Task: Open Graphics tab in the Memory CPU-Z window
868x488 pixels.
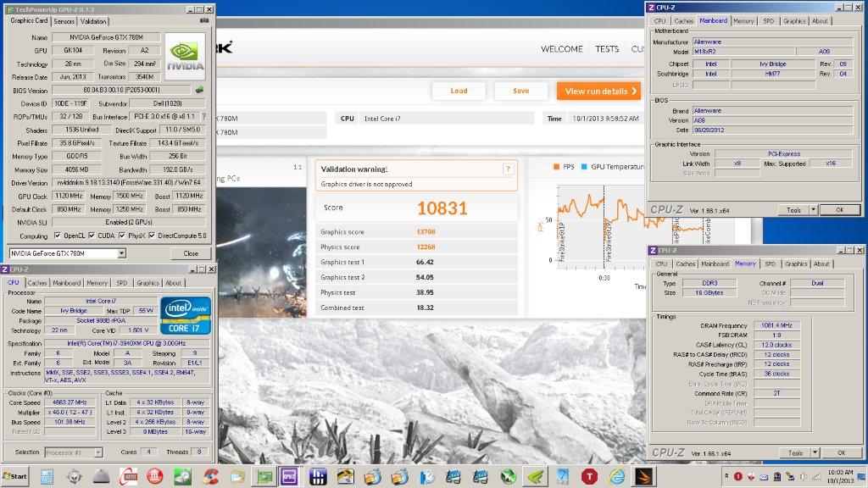Action: point(795,264)
